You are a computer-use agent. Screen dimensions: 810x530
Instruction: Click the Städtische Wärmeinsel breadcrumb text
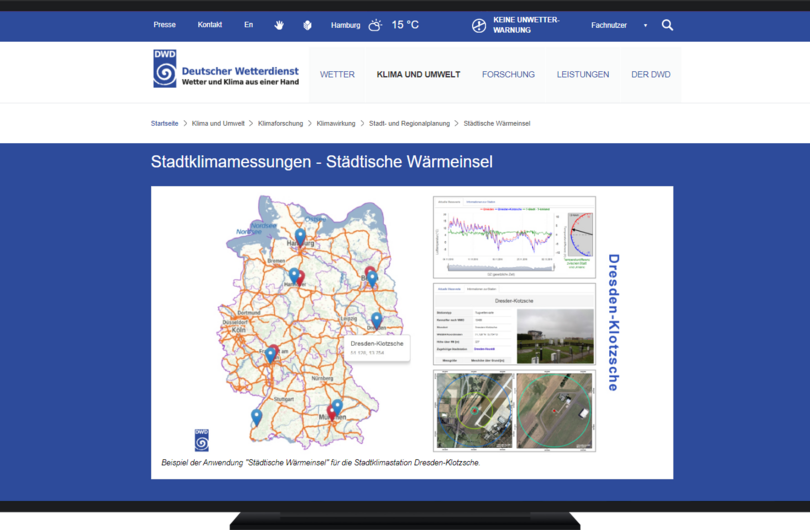(x=497, y=123)
